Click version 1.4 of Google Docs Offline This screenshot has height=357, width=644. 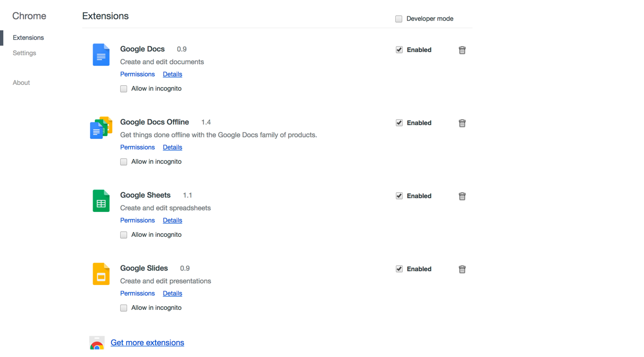point(206,122)
